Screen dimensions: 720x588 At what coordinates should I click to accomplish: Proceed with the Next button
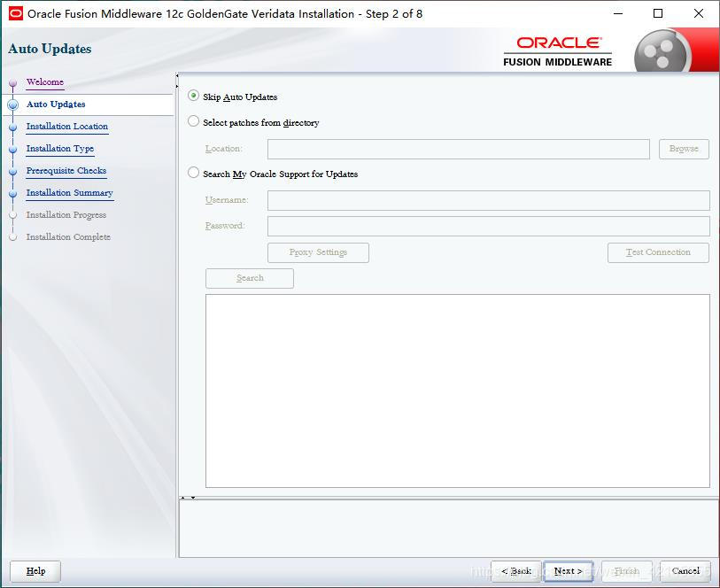point(568,571)
